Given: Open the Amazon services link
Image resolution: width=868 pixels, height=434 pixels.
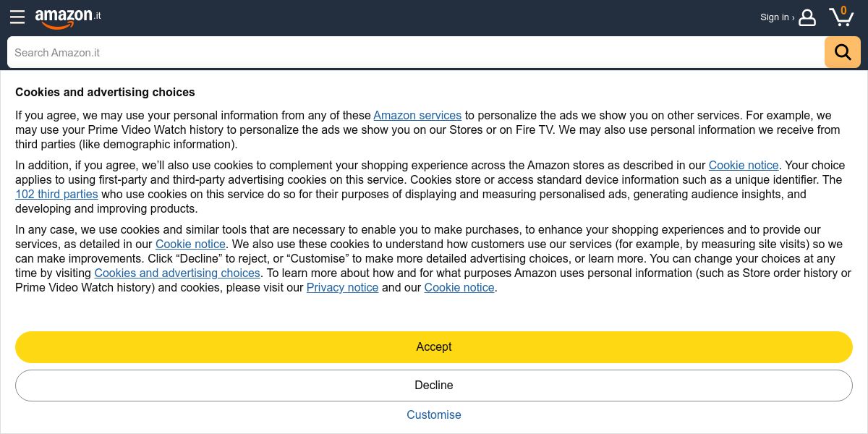Looking at the screenshot, I should pos(417,116).
